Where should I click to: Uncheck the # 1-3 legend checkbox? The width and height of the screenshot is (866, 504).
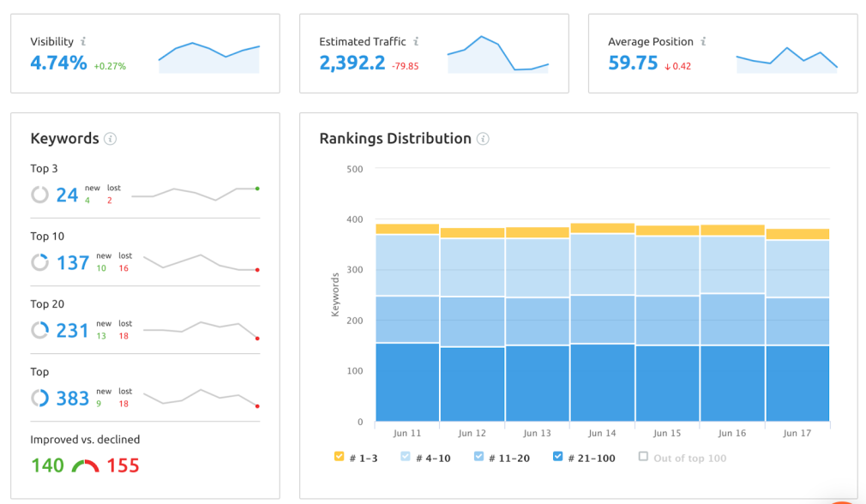coord(339,458)
